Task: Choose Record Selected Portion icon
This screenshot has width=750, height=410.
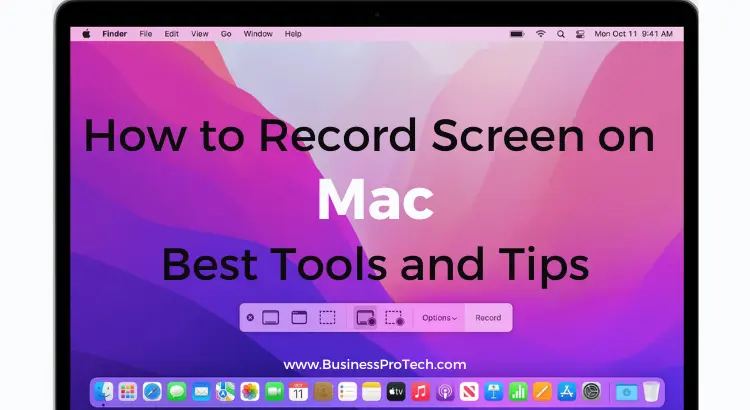Action: (395, 318)
